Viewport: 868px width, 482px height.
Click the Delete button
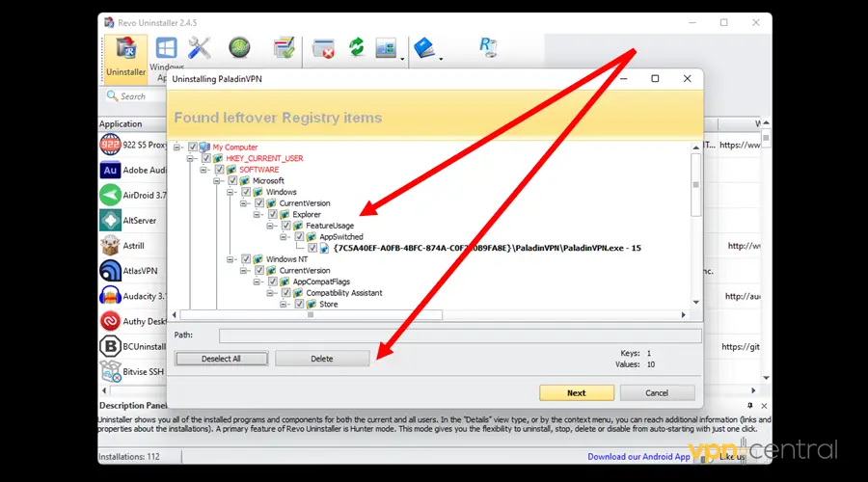click(x=321, y=359)
